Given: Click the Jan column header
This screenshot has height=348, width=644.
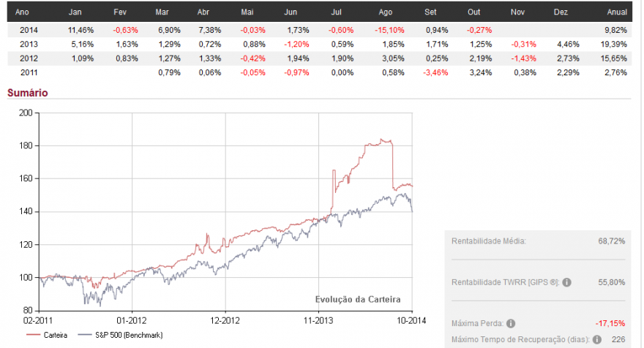Looking at the screenshot, I should click(75, 12).
